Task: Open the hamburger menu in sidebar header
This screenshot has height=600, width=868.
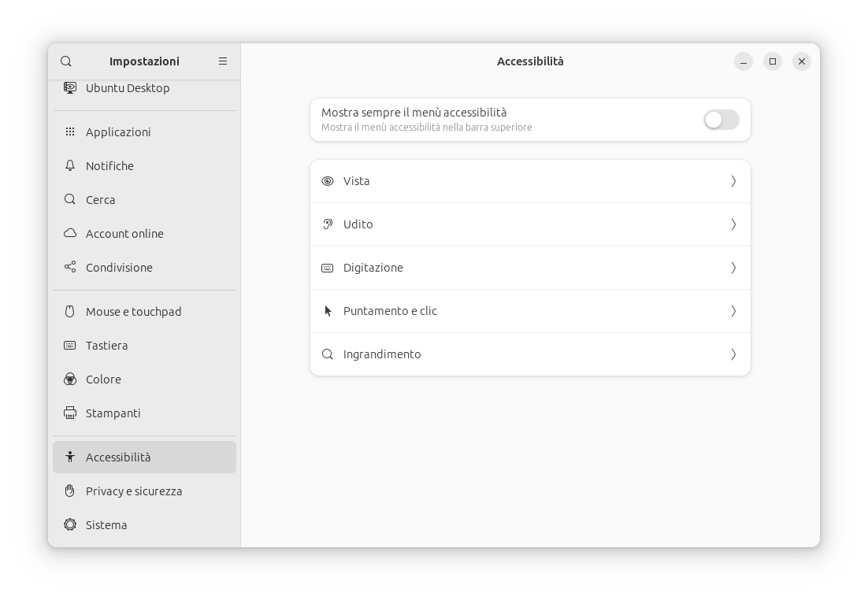Action: (223, 61)
